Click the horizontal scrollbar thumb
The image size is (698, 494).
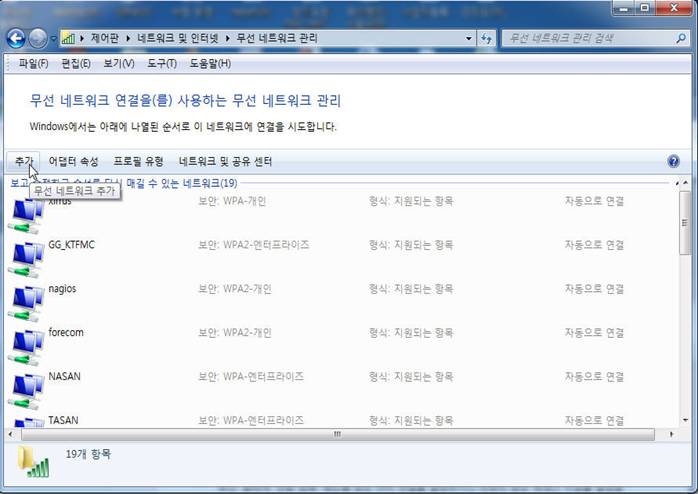click(x=337, y=435)
